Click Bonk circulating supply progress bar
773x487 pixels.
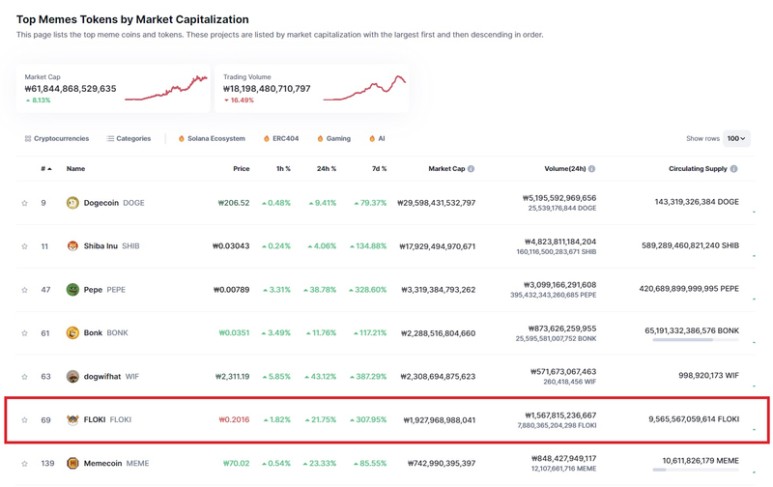pyautogui.click(x=695, y=340)
